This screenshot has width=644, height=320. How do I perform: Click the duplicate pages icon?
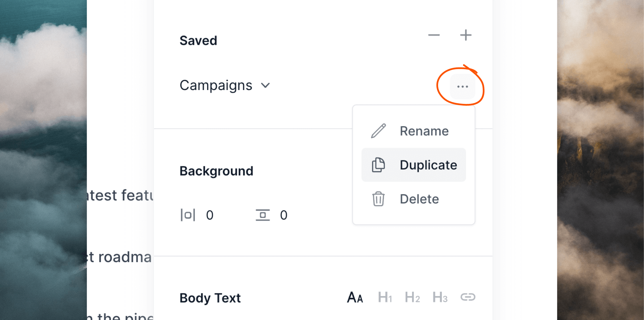point(378,165)
